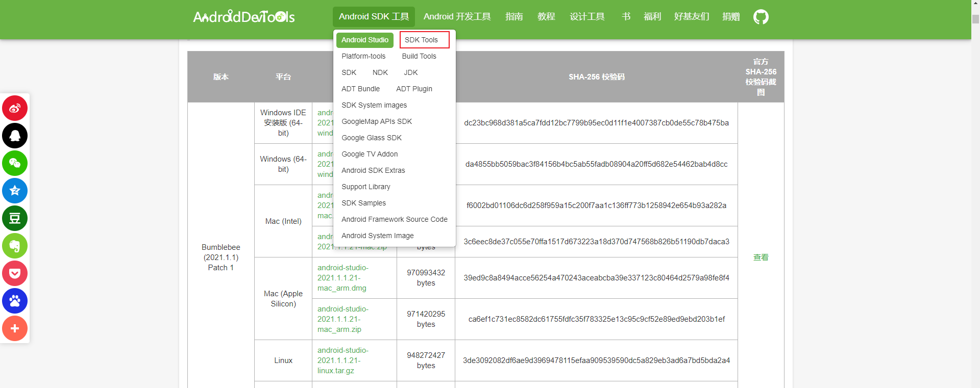Screen dimensions: 980x388
Task: Click Windows IDE 安装版 (64-bit) cell
Action: click(x=283, y=123)
